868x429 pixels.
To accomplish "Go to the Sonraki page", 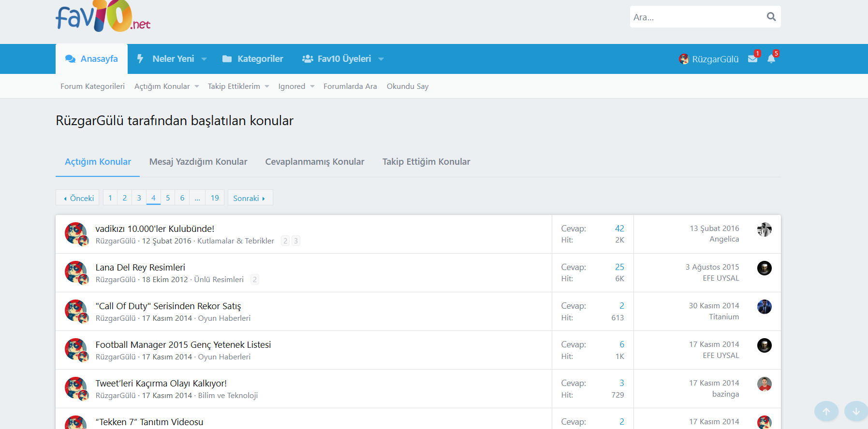I will (250, 198).
